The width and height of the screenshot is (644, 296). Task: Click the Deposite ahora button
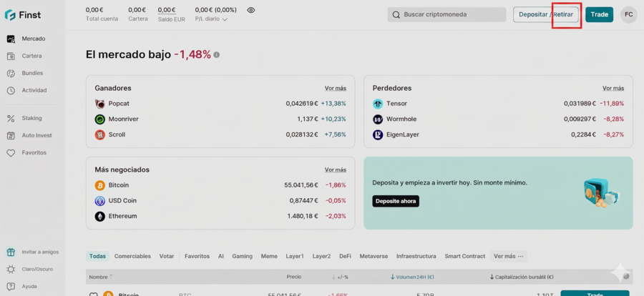point(396,201)
